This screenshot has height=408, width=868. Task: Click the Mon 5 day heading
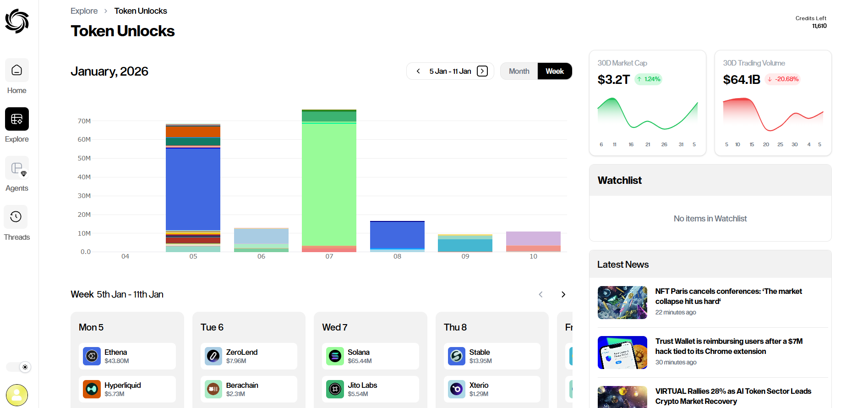pos(91,327)
